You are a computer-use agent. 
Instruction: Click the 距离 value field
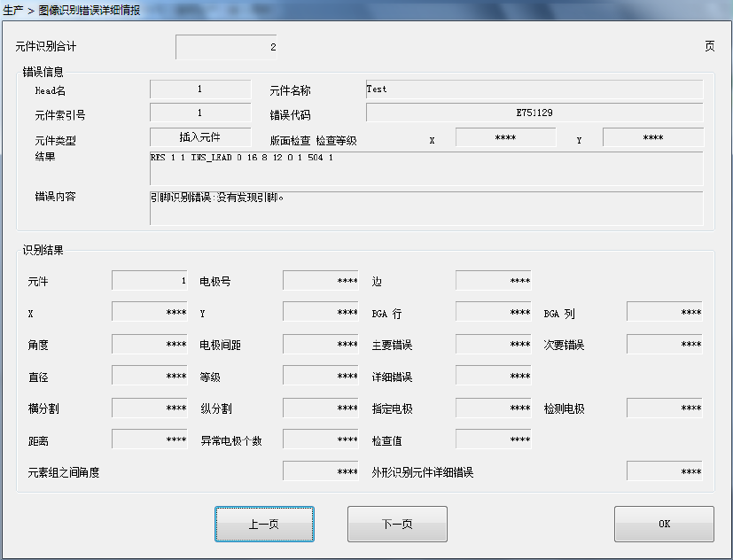tap(150, 439)
